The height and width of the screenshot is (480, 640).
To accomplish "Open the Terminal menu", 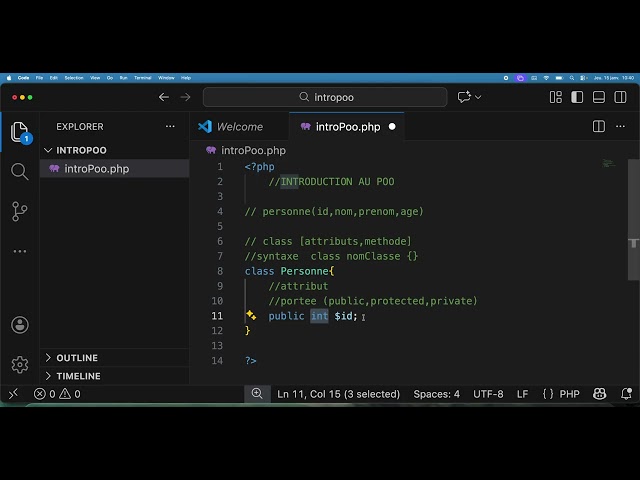I will [x=143, y=78].
